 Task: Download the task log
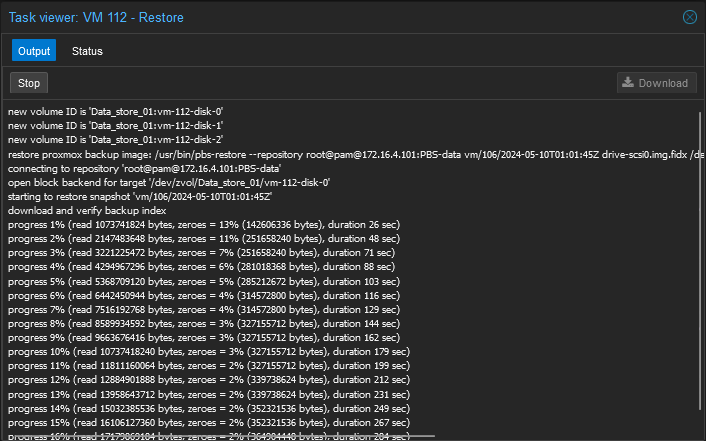(x=656, y=83)
